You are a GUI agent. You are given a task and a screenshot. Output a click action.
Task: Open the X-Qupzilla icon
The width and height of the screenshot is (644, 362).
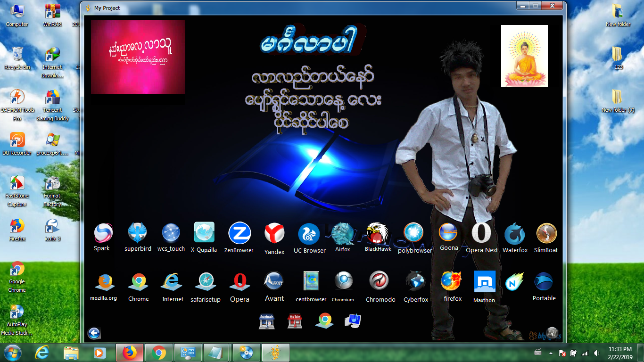tap(204, 232)
